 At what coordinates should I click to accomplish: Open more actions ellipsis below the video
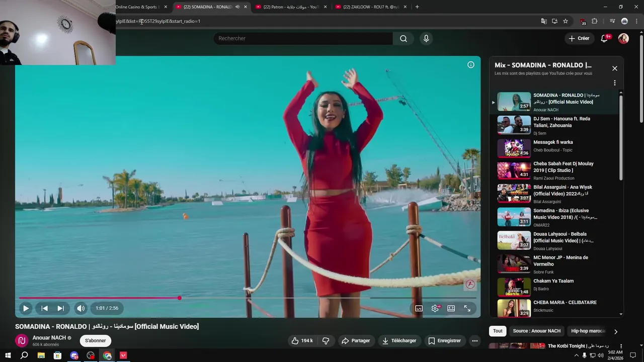point(474,340)
